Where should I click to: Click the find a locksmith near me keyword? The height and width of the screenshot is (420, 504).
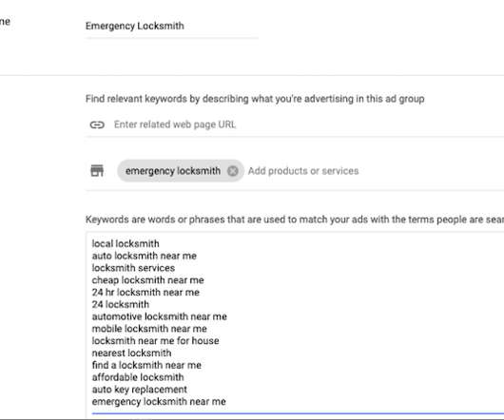tap(146, 366)
